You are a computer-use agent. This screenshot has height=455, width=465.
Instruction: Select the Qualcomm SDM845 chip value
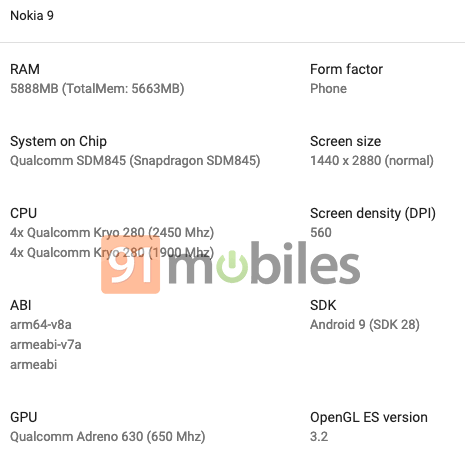[x=135, y=161]
